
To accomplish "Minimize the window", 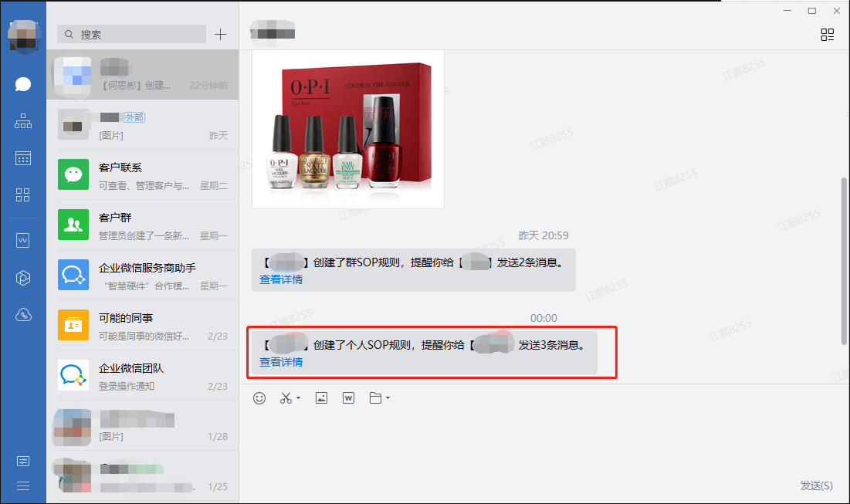I will (x=787, y=11).
